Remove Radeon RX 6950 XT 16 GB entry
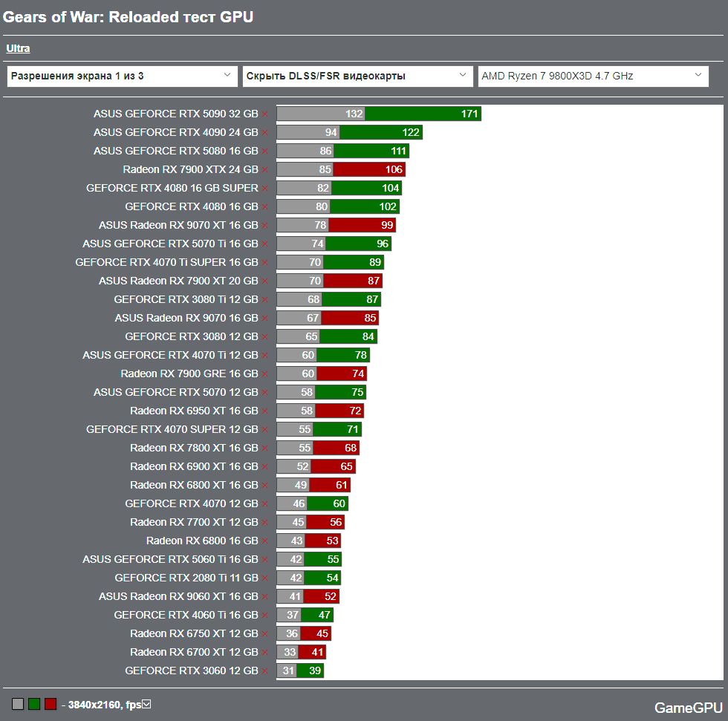This screenshot has width=728, height=721. click(264, 411)
